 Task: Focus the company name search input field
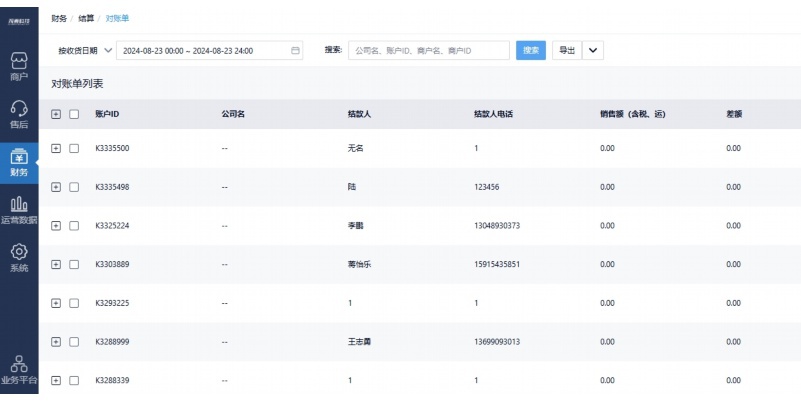coord(429,50)
